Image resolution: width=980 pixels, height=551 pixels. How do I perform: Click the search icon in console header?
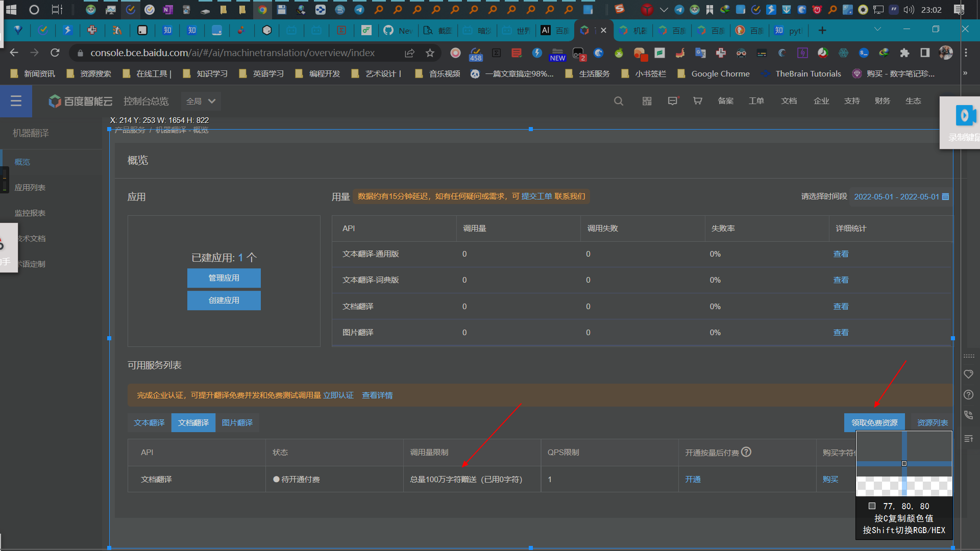pos(619,101)
